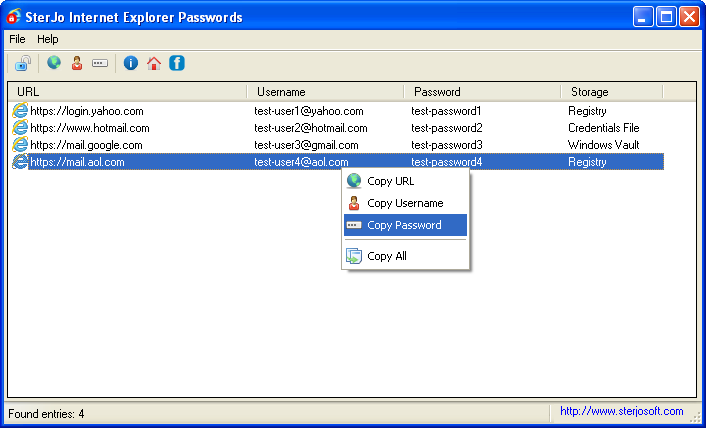Click username test-user3@gmail.com
This screenshot has width=706, height=428.
pos(306,145)
